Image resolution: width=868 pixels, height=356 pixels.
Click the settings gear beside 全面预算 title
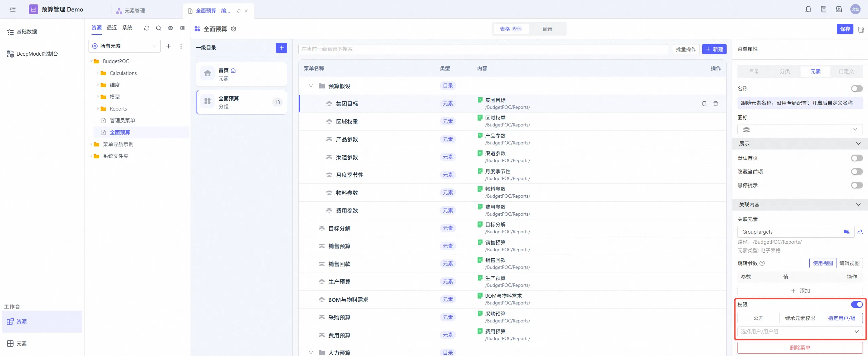234,29
